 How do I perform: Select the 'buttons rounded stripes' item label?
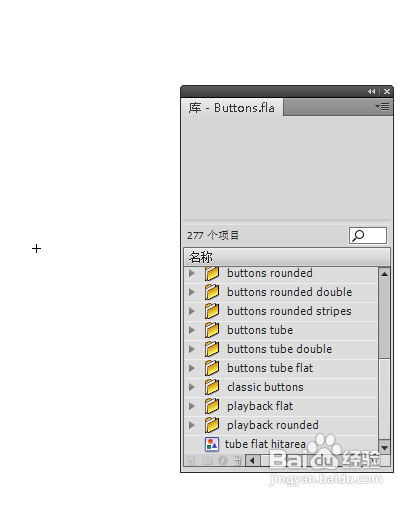289,311
